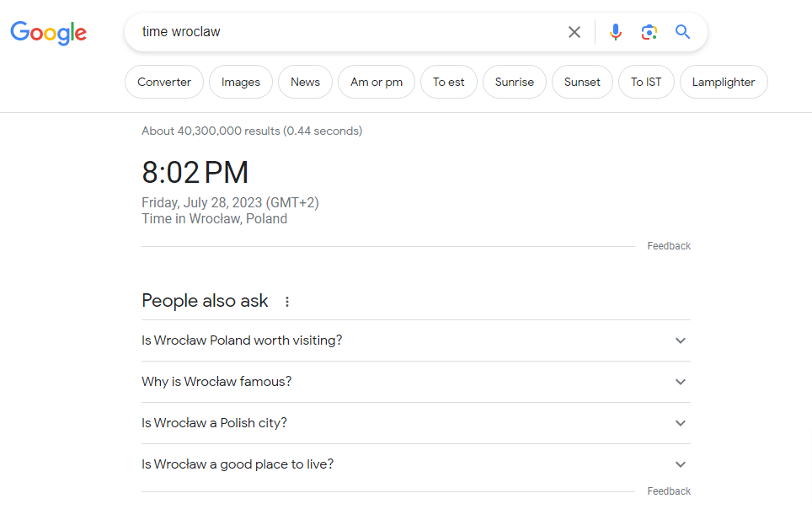
Task: Open Google Lens image search
Action: point(649,32)
